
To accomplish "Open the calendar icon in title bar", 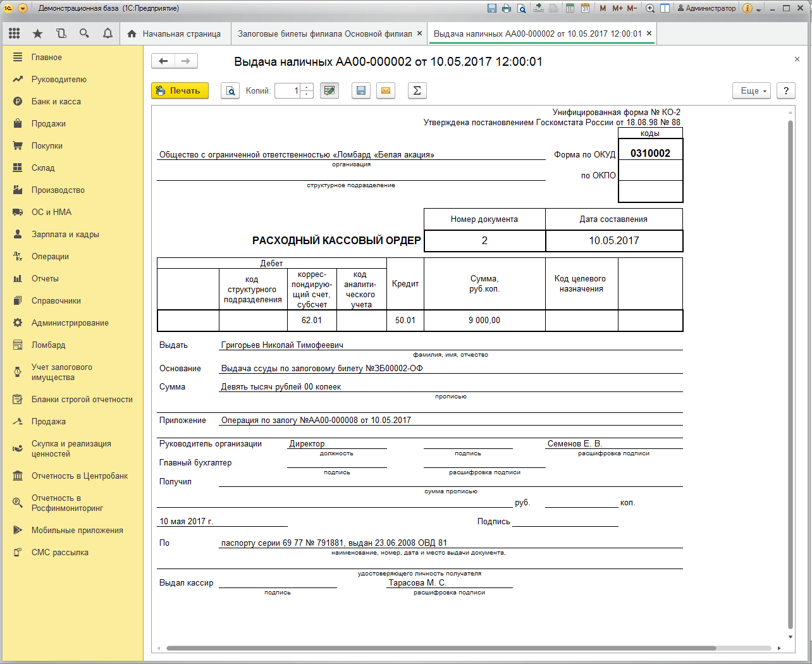I will (x=586, y=8).
